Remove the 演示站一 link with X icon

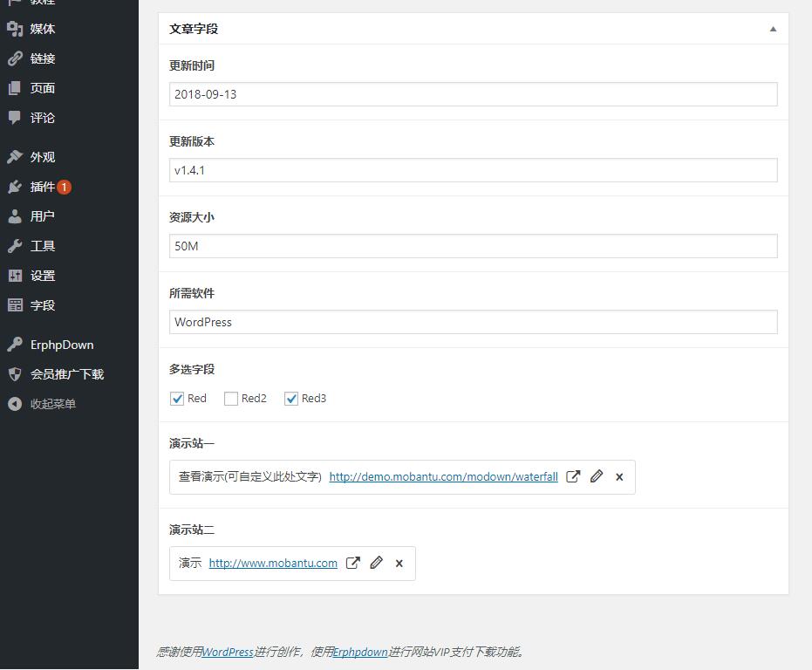[x=619, y=477]
